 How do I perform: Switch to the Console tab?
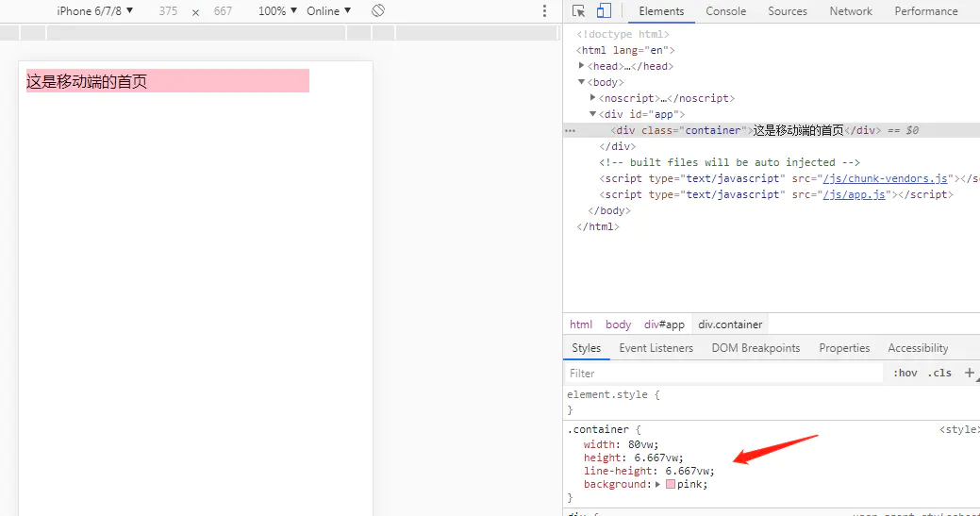click(725, 11)
